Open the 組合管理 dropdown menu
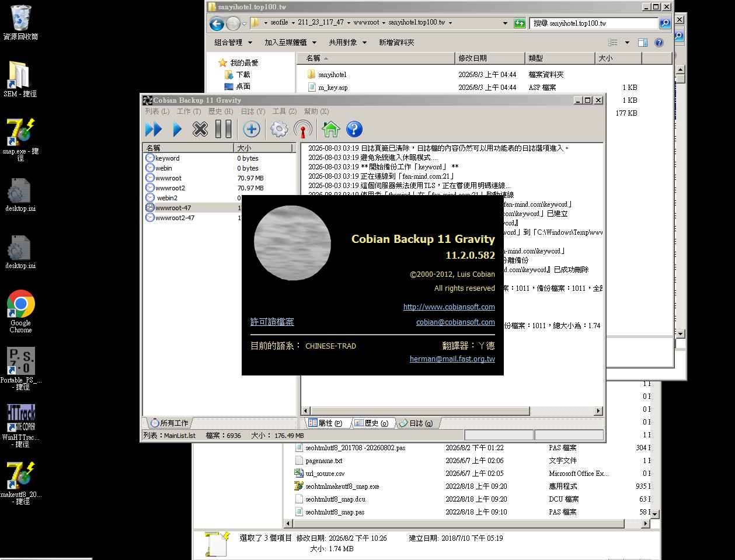This screenshot has height=560, width=735. click(234, 42)
